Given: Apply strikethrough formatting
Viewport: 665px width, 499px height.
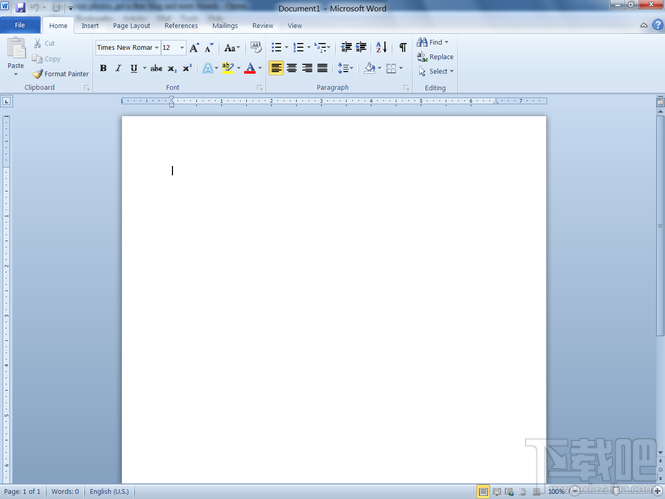Looking at the screenshot, I should tap(156, 68).
